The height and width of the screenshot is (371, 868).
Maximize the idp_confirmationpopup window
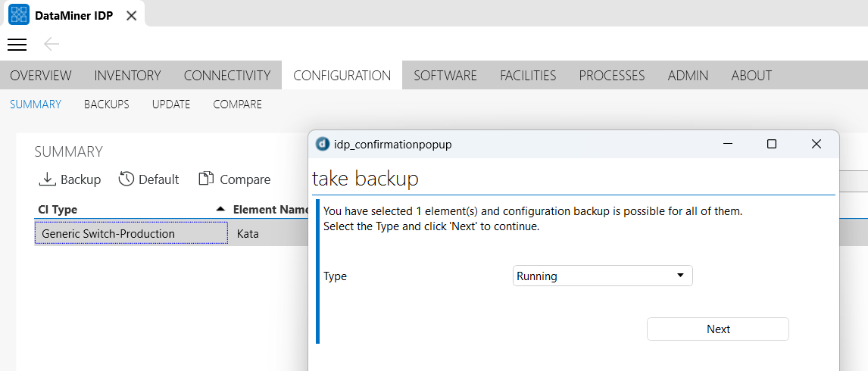coord(772,145)
